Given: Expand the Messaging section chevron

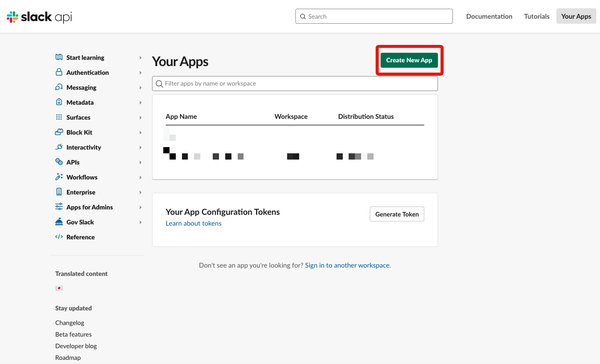Looking at the screenshot, I should (x=140, y=87).
